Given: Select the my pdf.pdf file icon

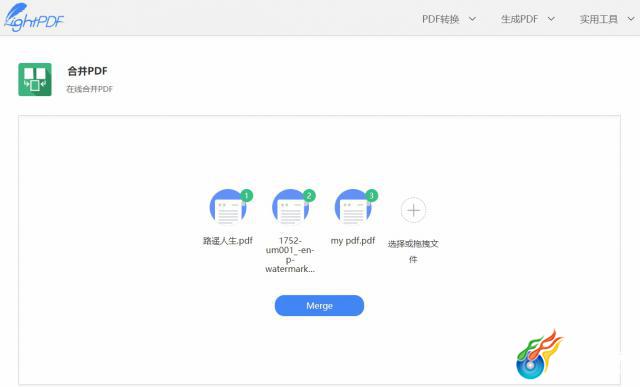Looking at the screenshot, I should point(353,207).
